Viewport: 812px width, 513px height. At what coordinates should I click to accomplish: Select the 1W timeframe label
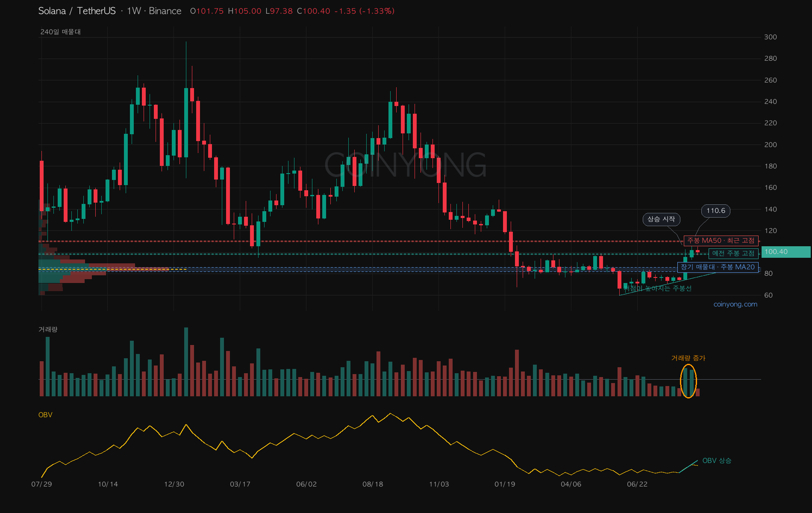tap(134, 11)
